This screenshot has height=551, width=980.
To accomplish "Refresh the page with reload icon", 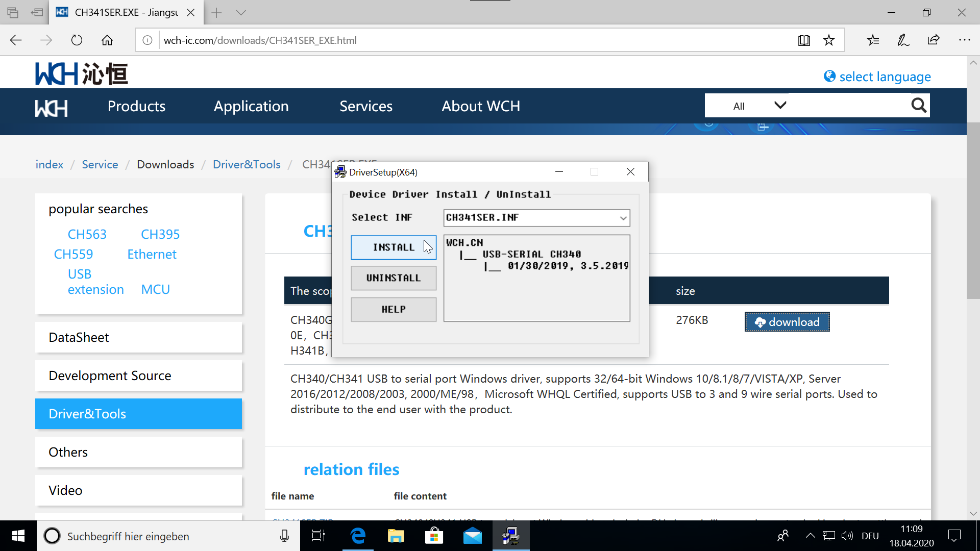I will [77, 40].
